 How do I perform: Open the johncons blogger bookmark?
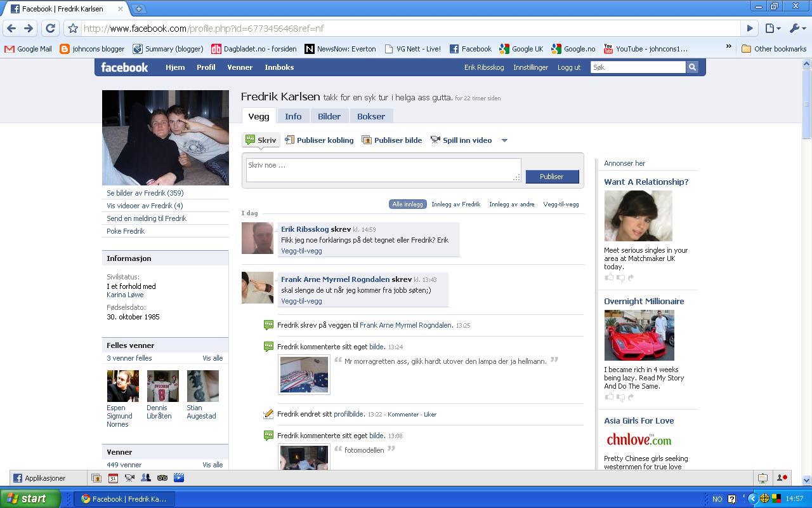click(x=92, y=49)
